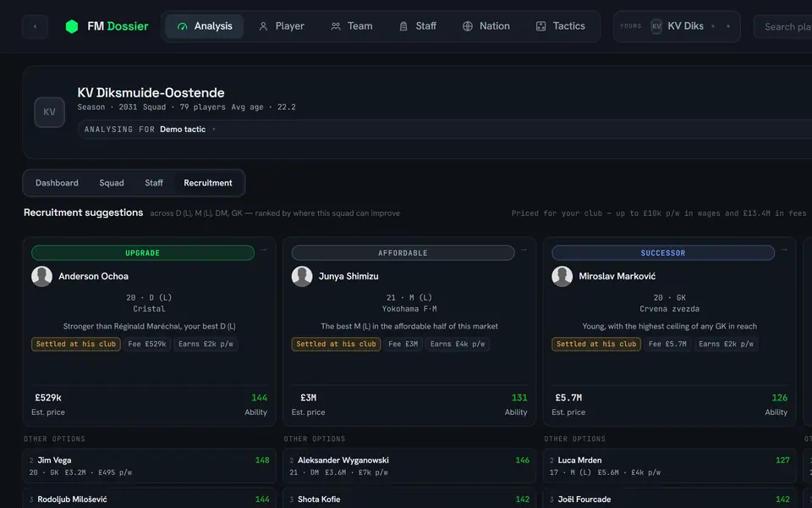Click Settled at his club tag for Shimizu

tap(336, 345)
